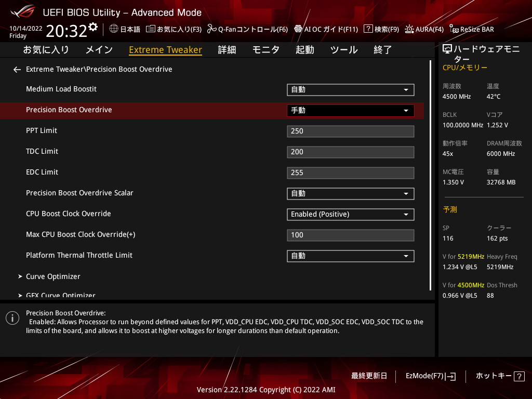The image size is (532, 399).
Task: Open AURA lighting icon
Action: [x=409, y=29]
